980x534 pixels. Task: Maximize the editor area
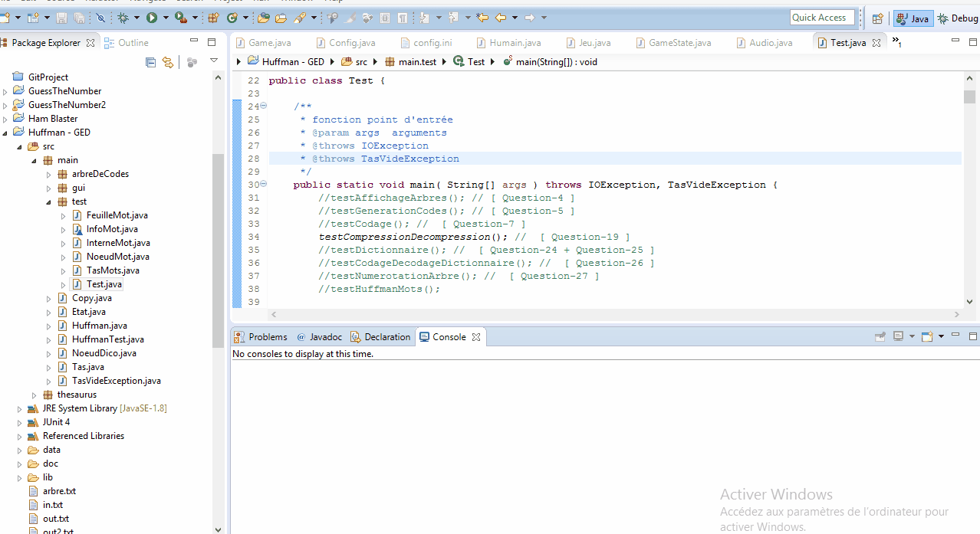coord(973,41)
